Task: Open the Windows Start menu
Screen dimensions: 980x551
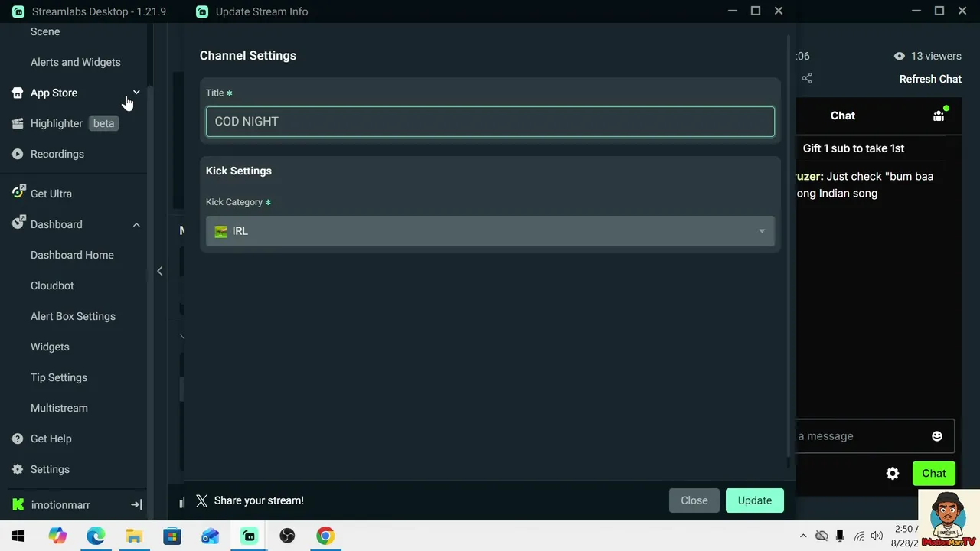Action: [18, 536]
